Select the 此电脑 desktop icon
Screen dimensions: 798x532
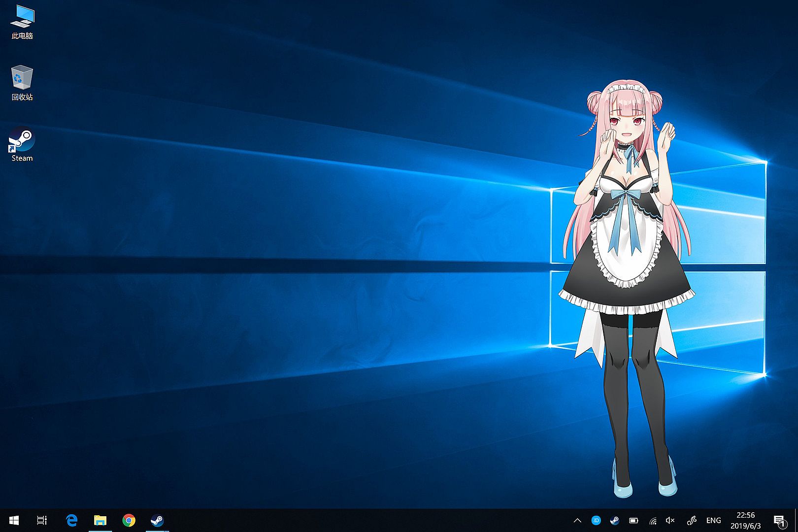pos(22,23)
